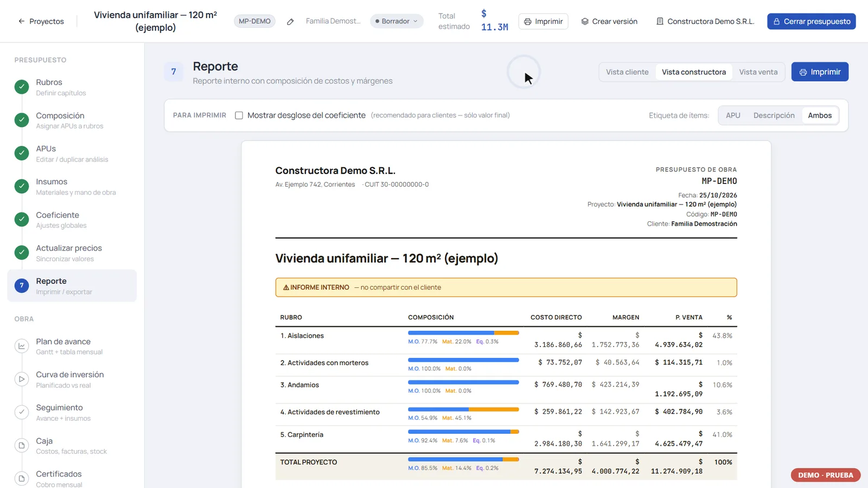Open the Borrador status dropdown
Viewport: 868px width, 488px height.
click(x=397, y=21)
